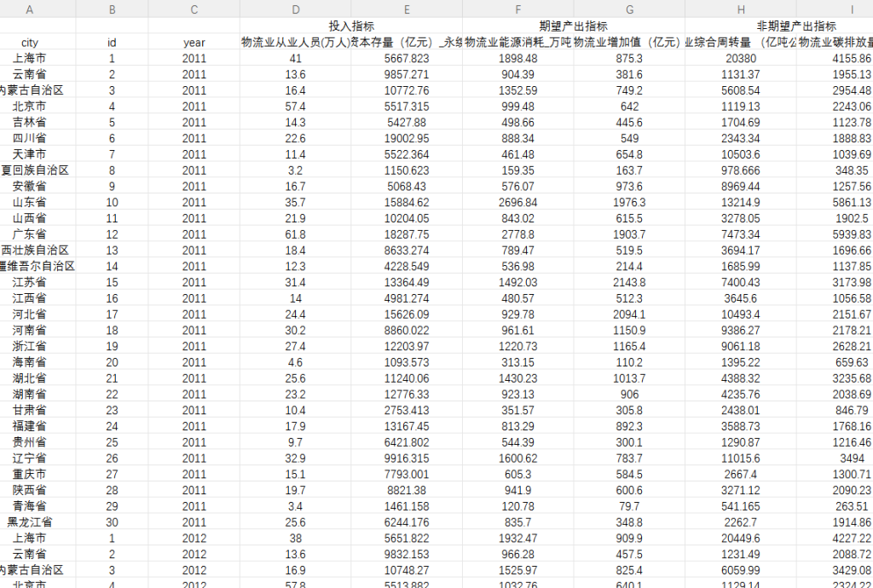The image size is (873, 588).
Task: Select the 8821.38 cell
Action: click(x=407, y=491)
